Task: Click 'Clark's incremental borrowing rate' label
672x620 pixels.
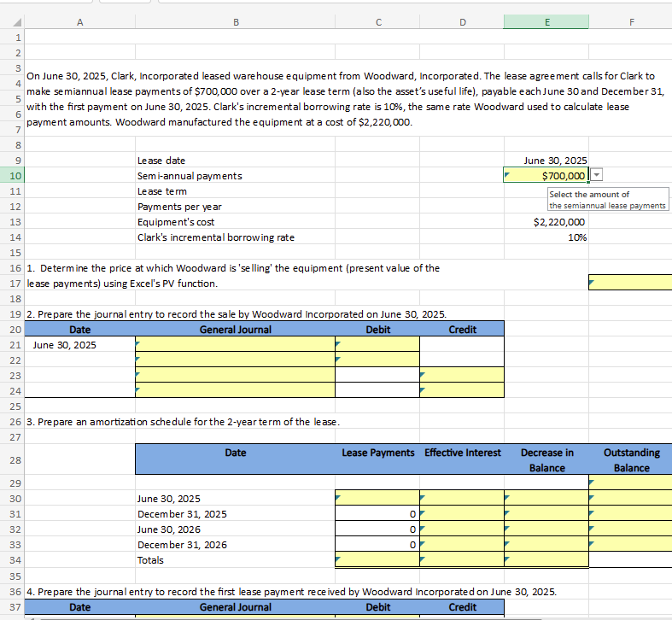Action: point(215,238)
